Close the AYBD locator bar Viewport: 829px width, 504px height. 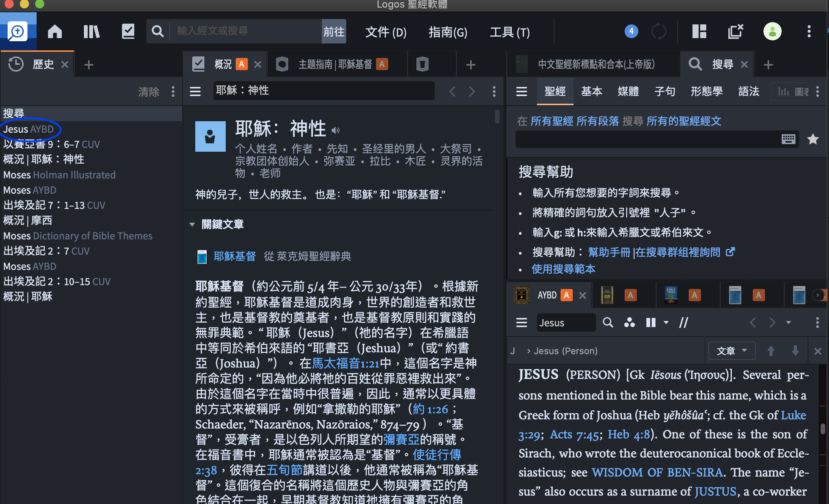(x=818, y=351)
